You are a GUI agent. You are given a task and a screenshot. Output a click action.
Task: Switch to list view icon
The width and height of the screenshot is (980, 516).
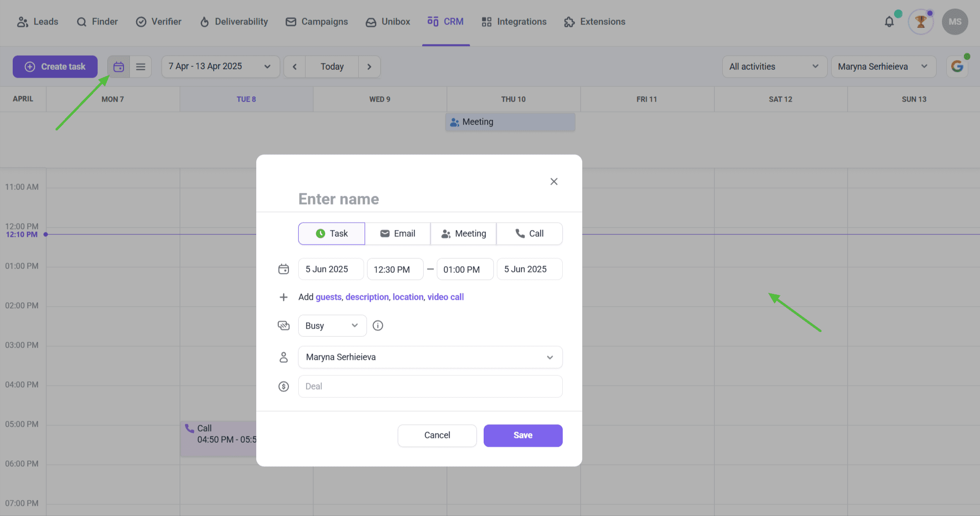click(141, 67)
